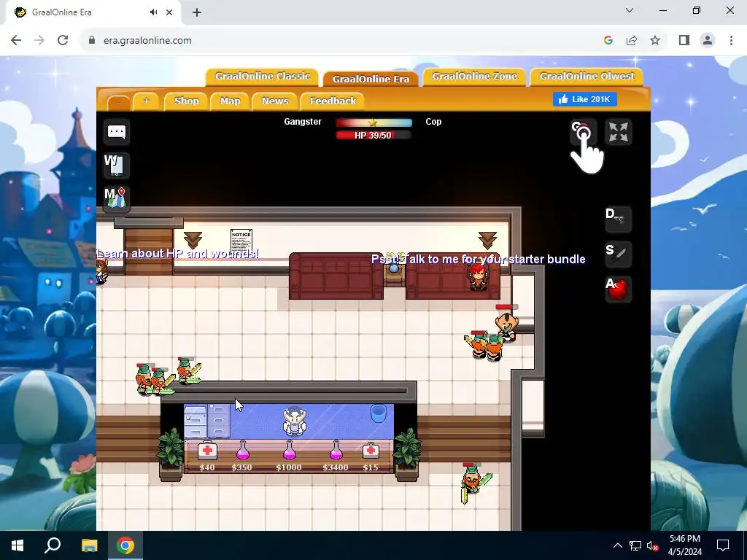Viewport: 747px width, 560px height.
Task: Shrink game view with minus button
Action: [x=120, y=102]
